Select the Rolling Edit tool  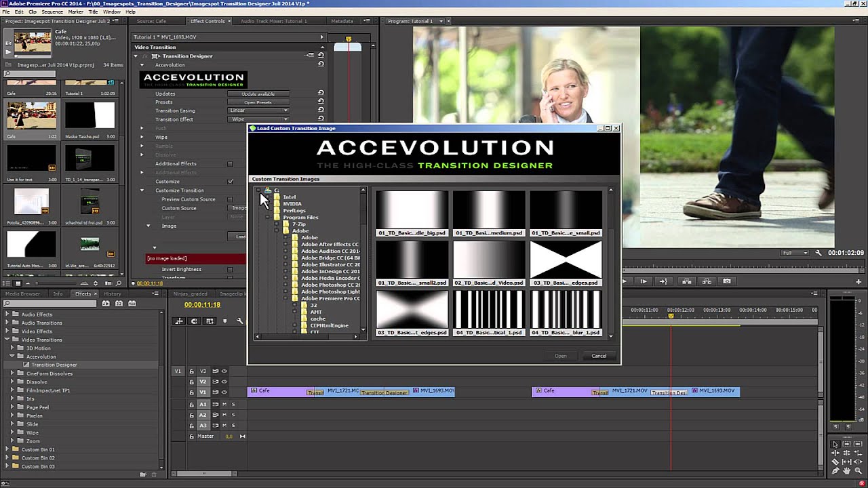click(846, 453)
